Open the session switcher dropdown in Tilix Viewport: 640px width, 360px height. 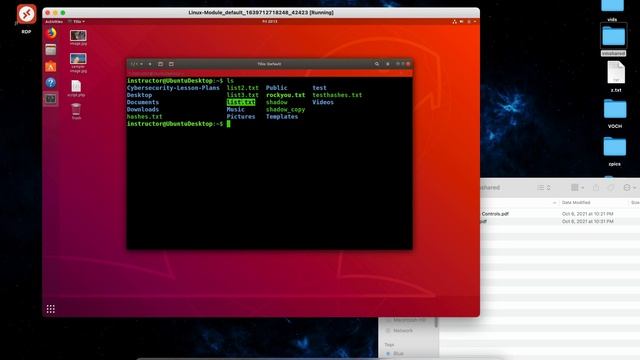137,64
